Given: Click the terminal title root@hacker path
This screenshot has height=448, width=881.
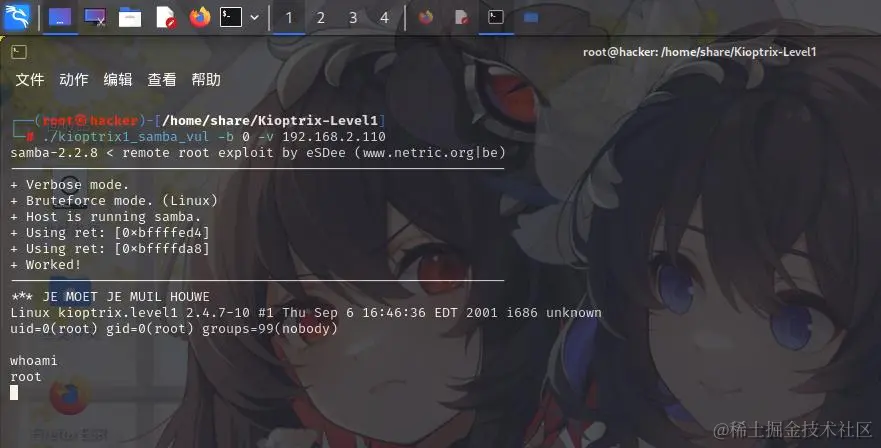Looking at the screenshot, I should point(700,52).
